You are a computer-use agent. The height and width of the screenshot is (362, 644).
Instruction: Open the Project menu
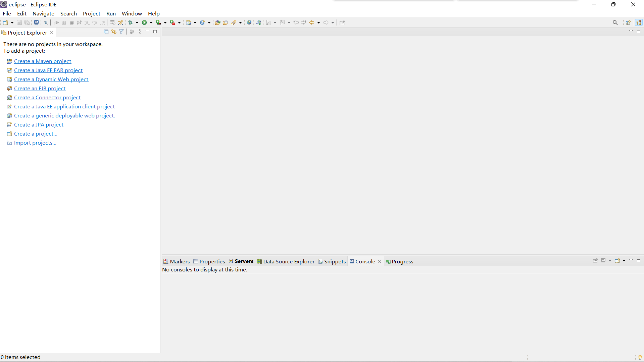coord(91,13)
